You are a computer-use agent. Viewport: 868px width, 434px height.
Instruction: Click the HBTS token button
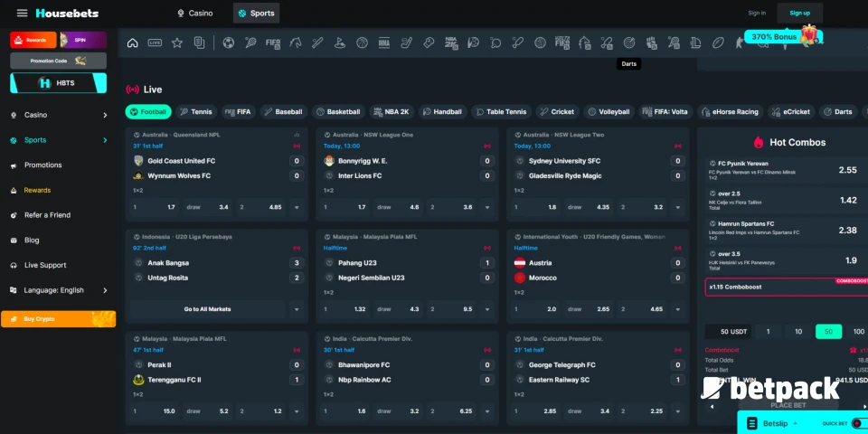click(58, 83)
